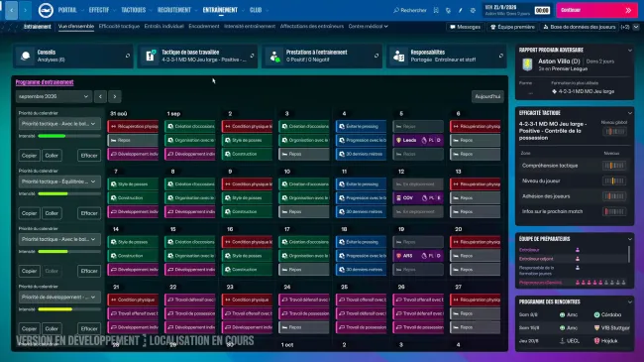This screenshot has width=644, height=362.
Task: Adjust the first week's Intensité slider
Action: pyautogui.click(x=69, y=136)
